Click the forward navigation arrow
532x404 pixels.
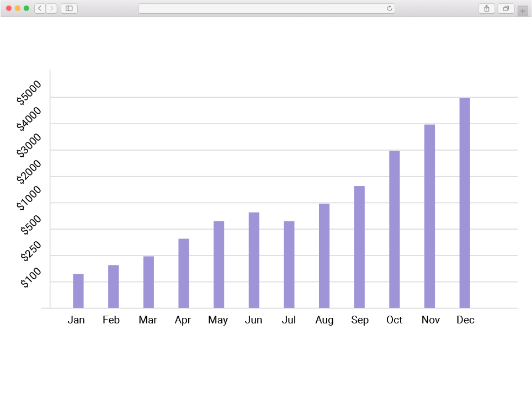point(52,9)
